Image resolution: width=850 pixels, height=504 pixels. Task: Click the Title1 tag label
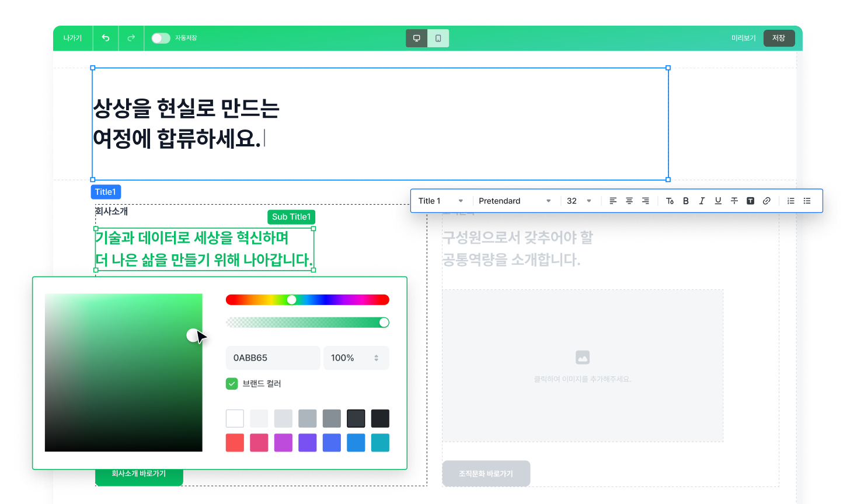(x=106, y=192)
